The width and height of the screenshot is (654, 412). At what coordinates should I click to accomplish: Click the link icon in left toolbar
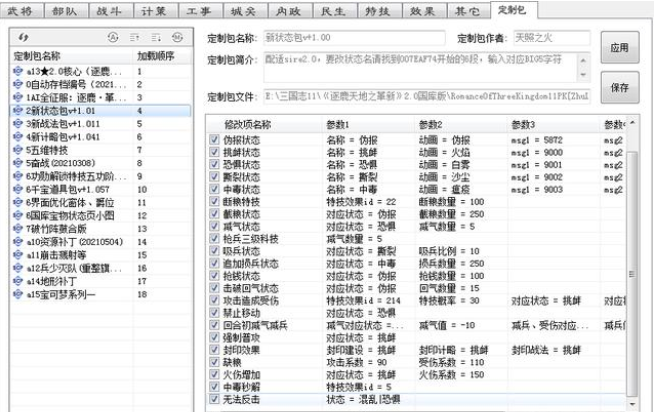[20, 37]
